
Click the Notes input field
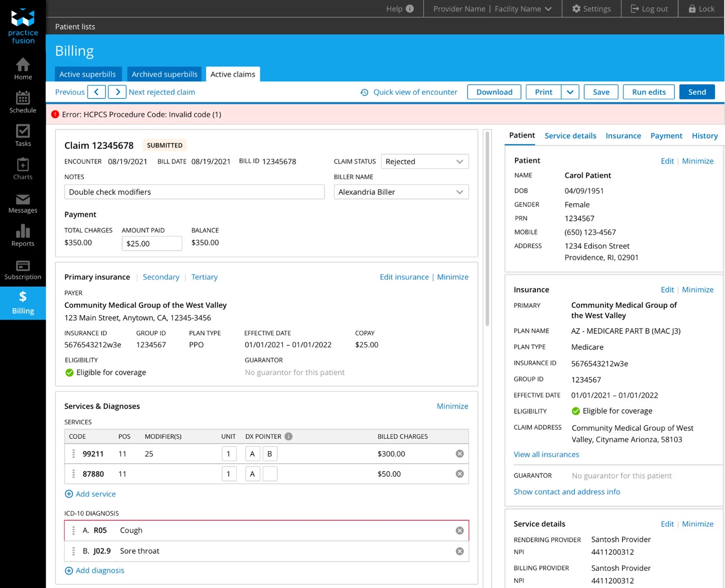[x=194, y=192]
